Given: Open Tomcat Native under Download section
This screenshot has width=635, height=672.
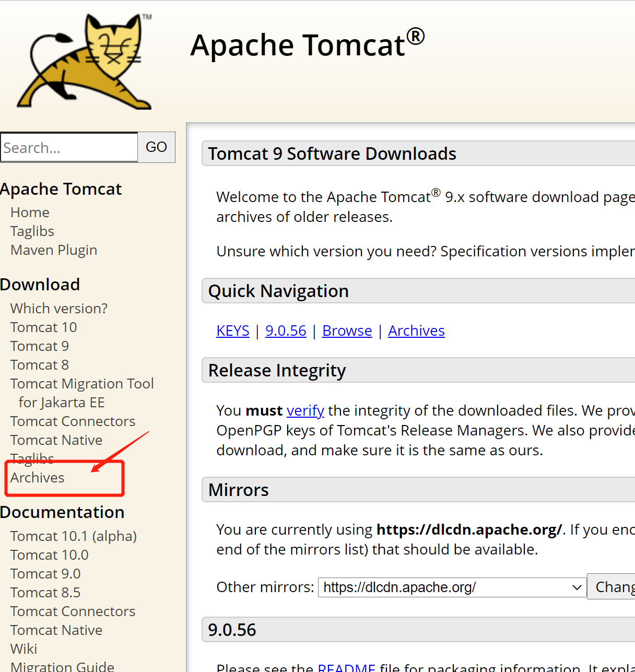Looking at the screenshot, I should click(x=56, y=440).
